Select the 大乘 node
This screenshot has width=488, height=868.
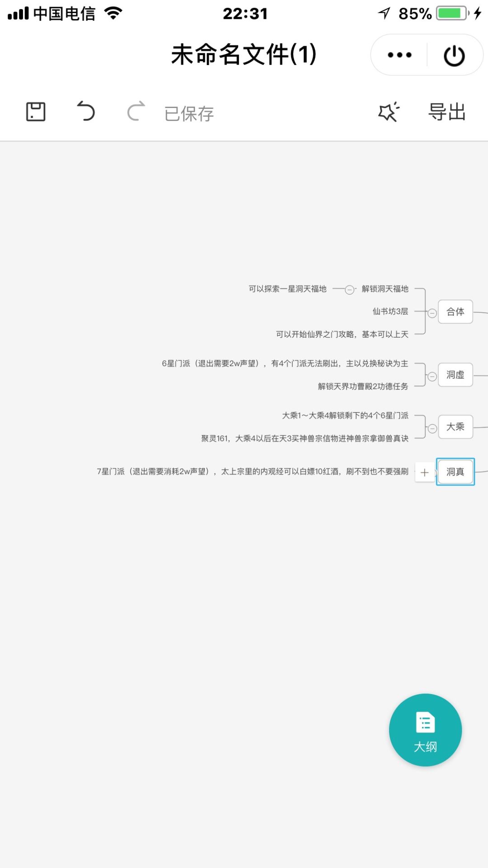coord(455,427)
